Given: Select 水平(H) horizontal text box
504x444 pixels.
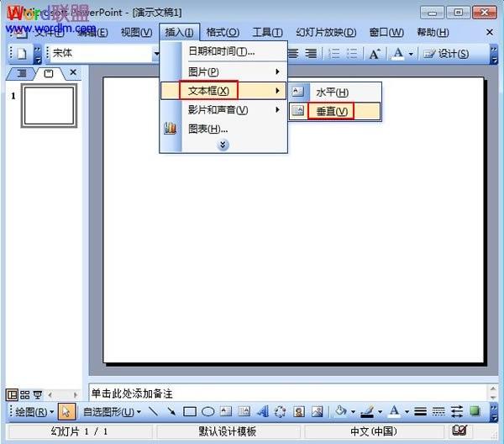Looking at the screenshot, I should click(334, 92).
